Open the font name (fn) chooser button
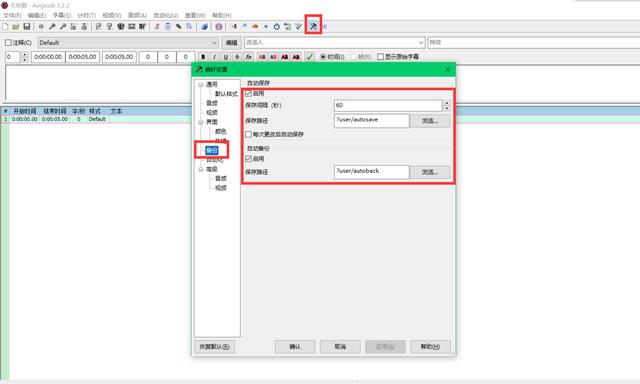The height and width of the screenshot is (384, 640). 248,57
